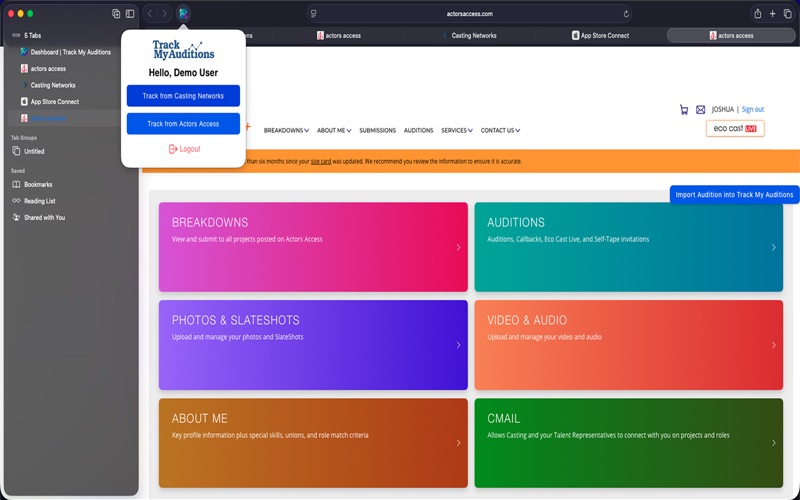Go forward with the forward arrow
The width and height of the screenshot is (800, 500).
[x=164, y=14]
